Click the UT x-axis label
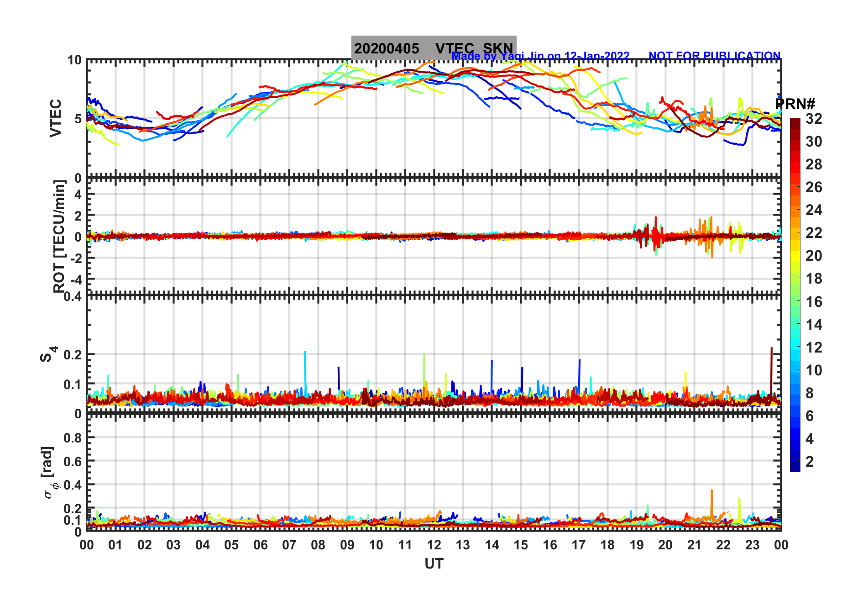The width and height of the screenshot is (868, 590). click(434, 564)
